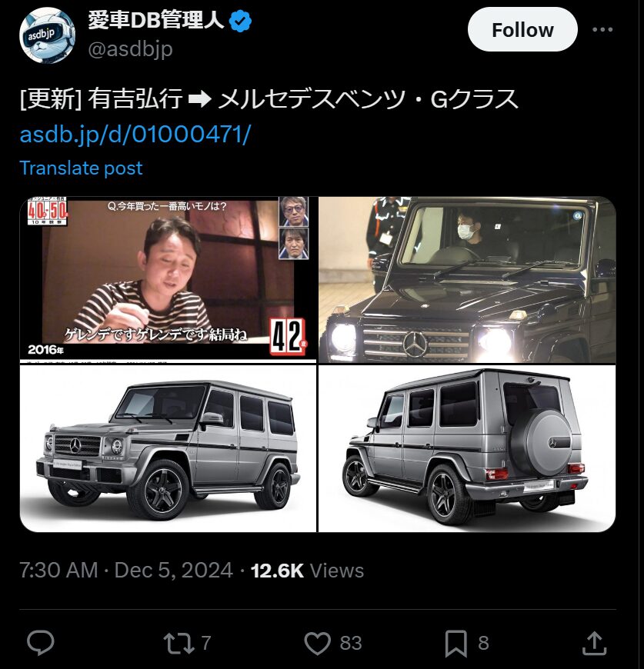Open the asdbjp profile avatar
This screenshot has width=644, height=669.
coord(48,35)
